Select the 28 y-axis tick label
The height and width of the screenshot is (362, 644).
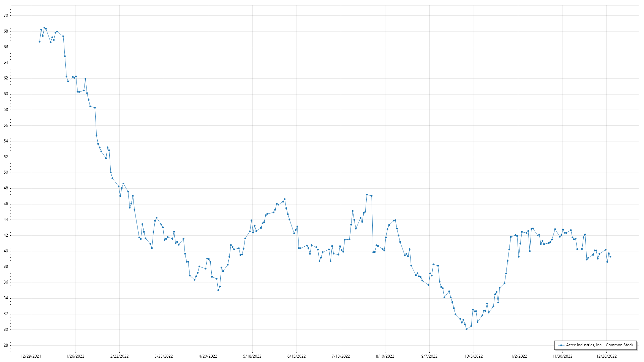(6, 345)
